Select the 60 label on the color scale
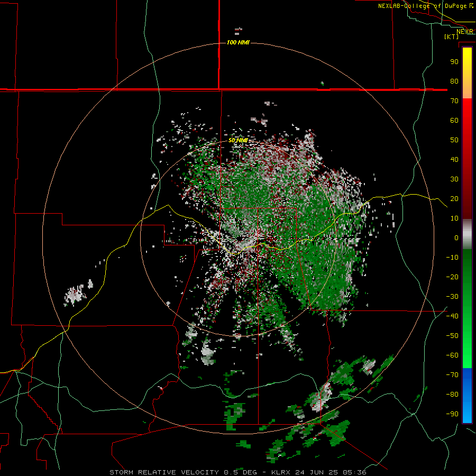Screen dimensions: 476x476 454,120
